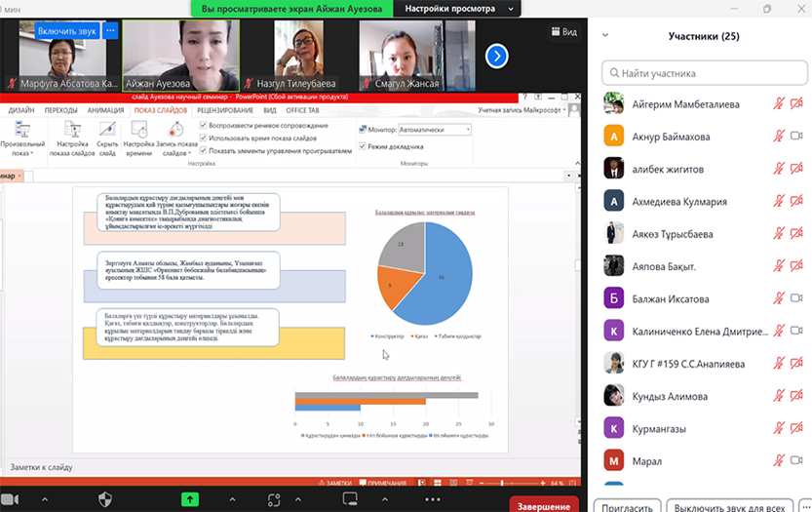This screenshot has width=812, height=512.
Task: Open the Security shield icon
Action: [105, 498]
